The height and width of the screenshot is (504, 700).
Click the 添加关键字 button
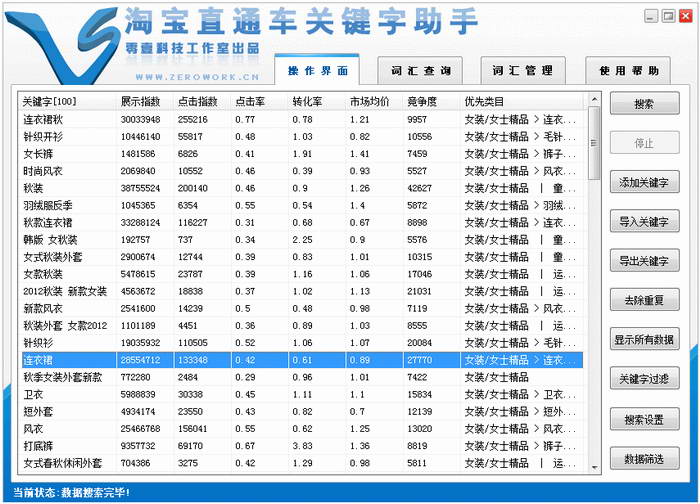point(645,182)
